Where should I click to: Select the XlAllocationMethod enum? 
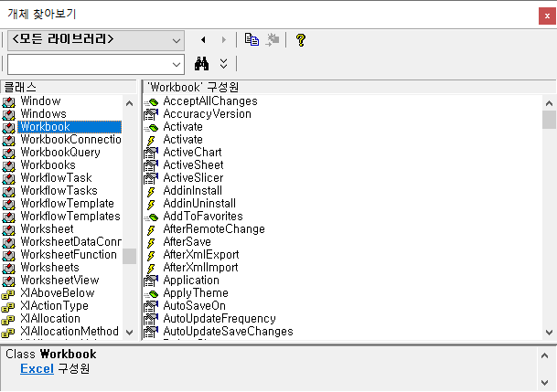point(70,331)
